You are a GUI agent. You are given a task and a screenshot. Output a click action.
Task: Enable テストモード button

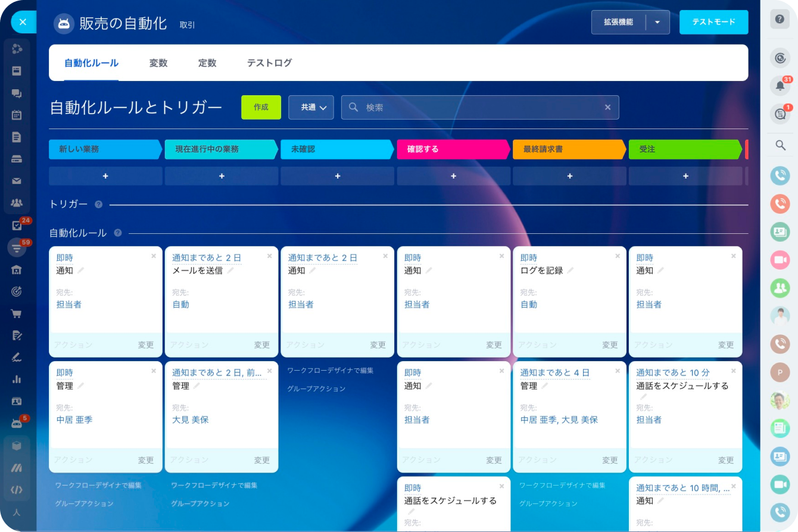pos(713,23)
